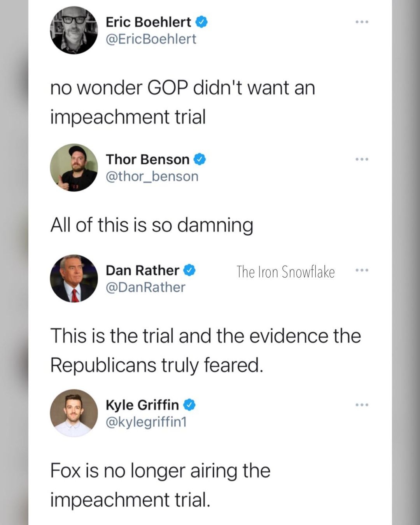420x525 pixels.
Task: Open the Dan Rather display name
Action: pyautogui.click(x=142, y=270)
